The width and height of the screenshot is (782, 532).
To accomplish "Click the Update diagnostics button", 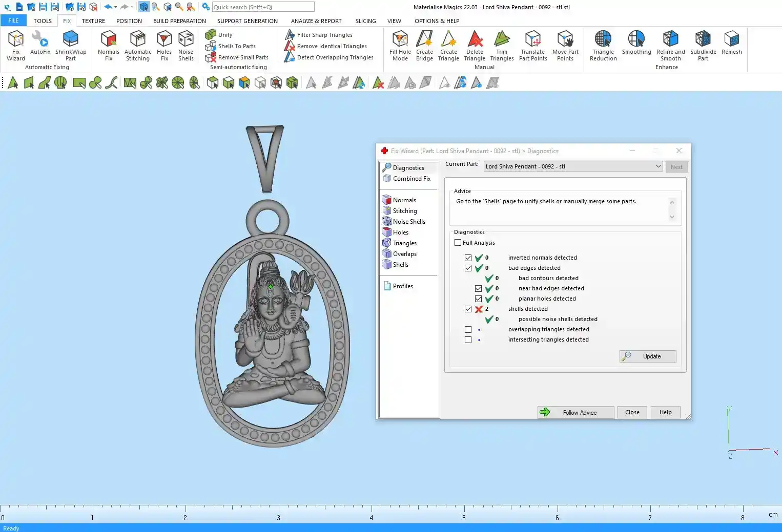I will pyautogui.click(x=648, y=356).
